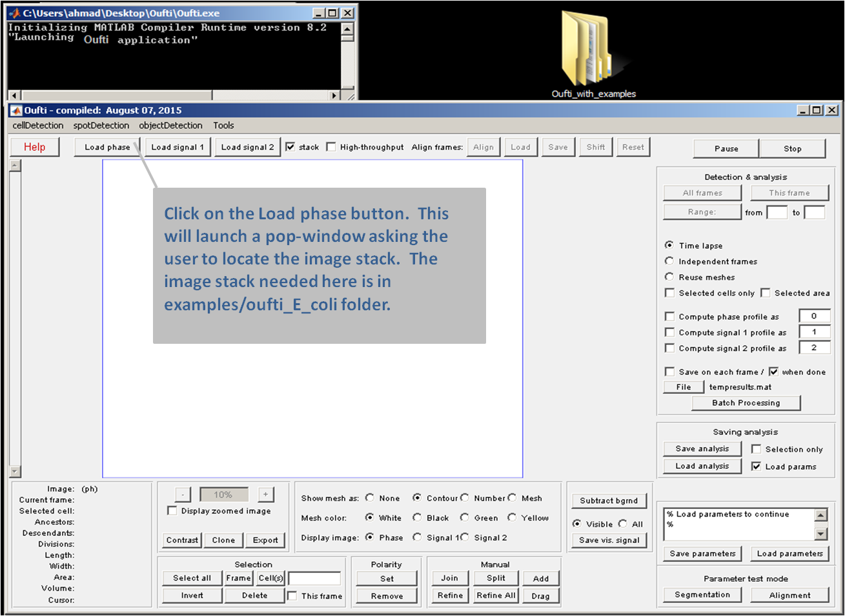Viewport: 845px width, 616px height.
Task: Click the frame slider's up arrow
Action: pos(15,166)
